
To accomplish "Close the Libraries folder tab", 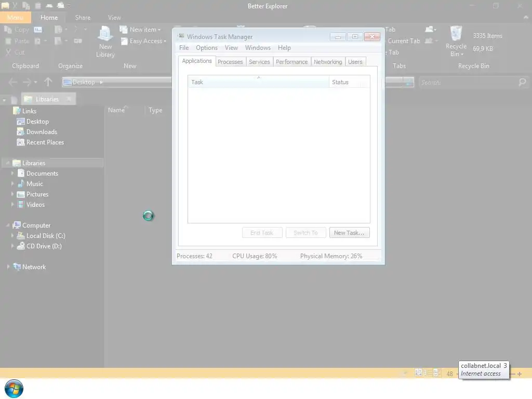I will pos(69,99).
